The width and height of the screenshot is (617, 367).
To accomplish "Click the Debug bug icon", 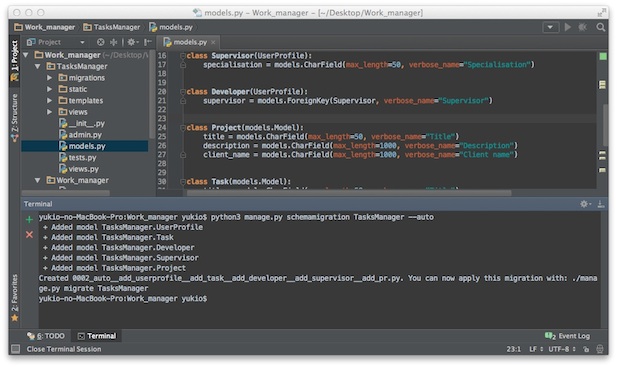I will [x=582, y=27].
